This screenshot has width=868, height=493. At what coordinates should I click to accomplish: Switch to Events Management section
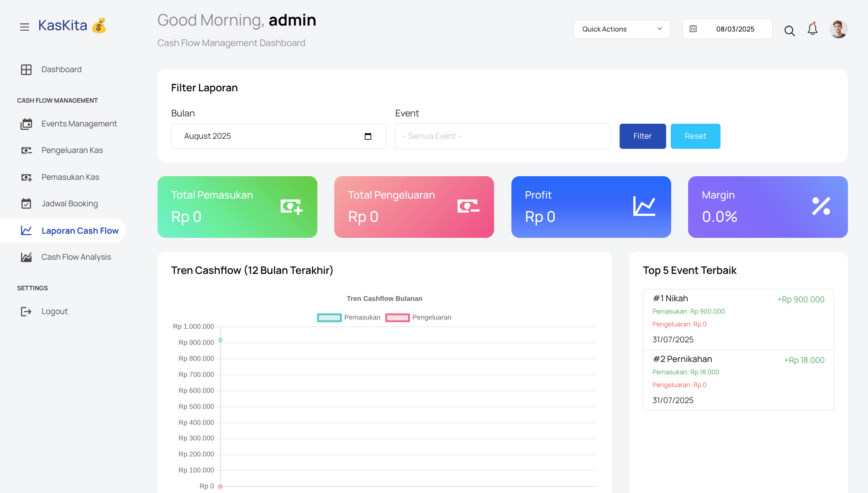click(x=79, y=124)
